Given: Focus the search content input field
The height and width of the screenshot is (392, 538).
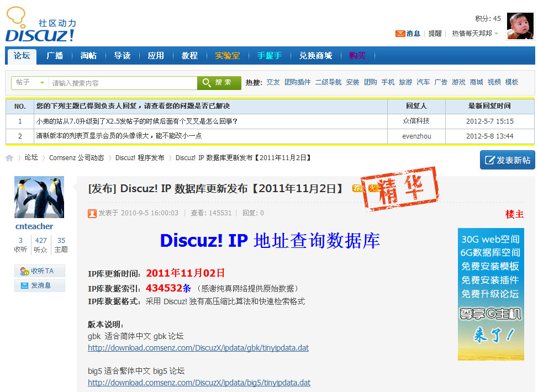Looking at the screenshot, I should tap(123, 83).
